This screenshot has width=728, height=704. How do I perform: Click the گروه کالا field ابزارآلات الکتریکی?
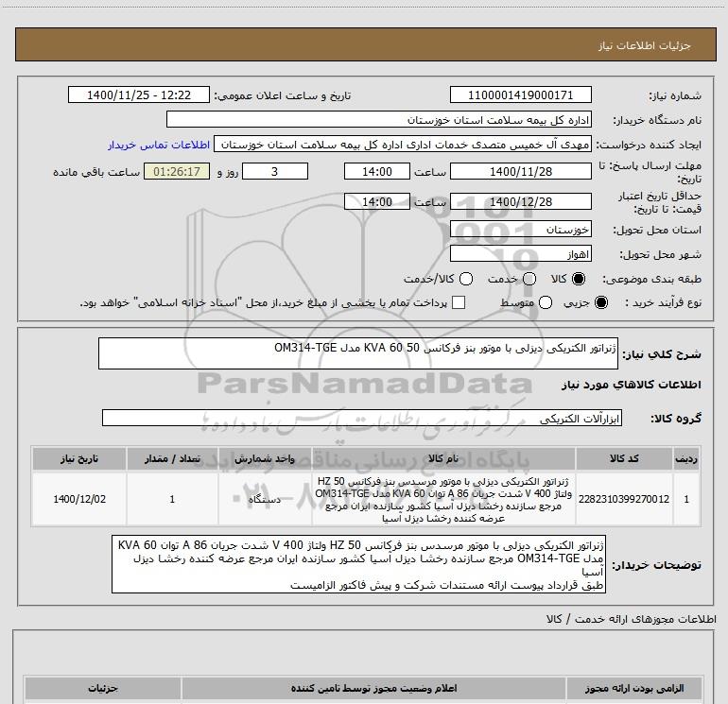(x=362, y=418)
